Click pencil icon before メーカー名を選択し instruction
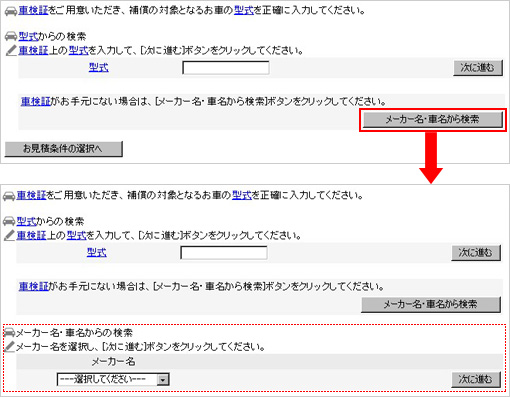The width and height of the screenshot is (510, 397). click(9, 347)
